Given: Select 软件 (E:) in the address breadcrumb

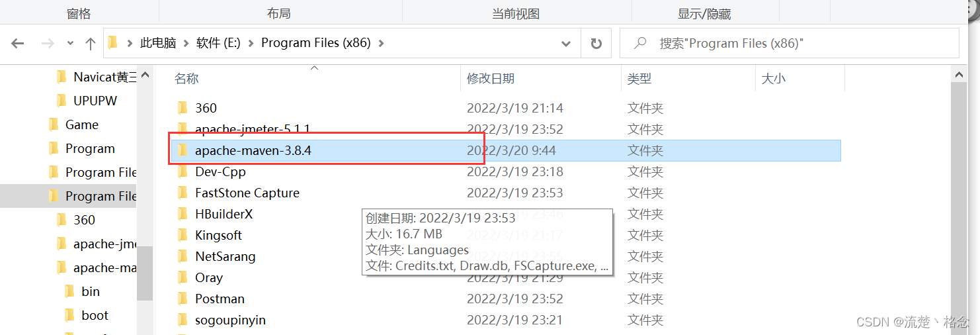Looking at the screenshot, I should point(218,43).
